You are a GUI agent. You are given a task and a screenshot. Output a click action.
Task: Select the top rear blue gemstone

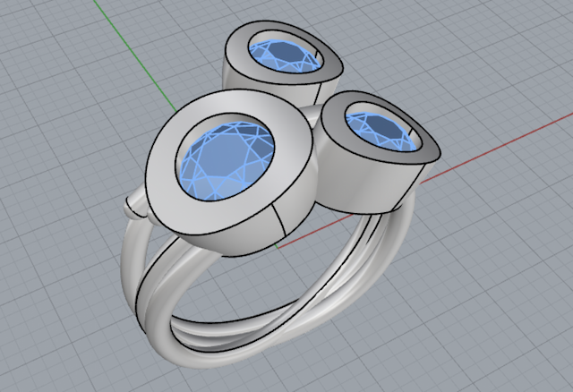point(285,55)
